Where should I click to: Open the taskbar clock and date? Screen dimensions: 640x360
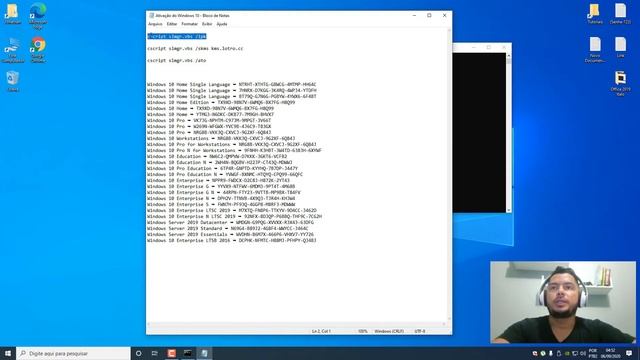point(610,353)
